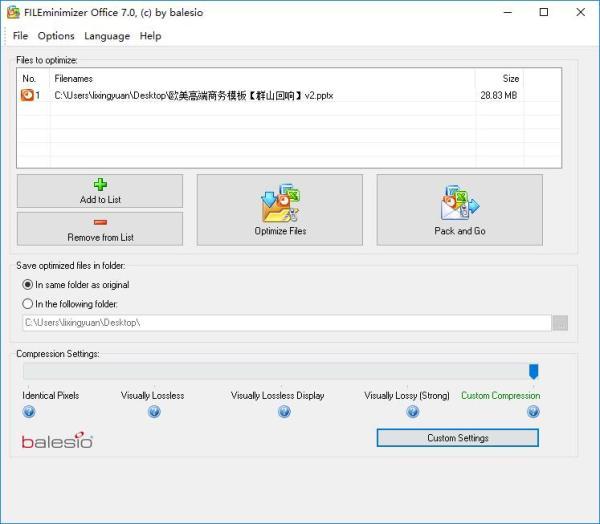Open the Help menu
The width and height of the screenshot is (600, 524).
(150, 36)
